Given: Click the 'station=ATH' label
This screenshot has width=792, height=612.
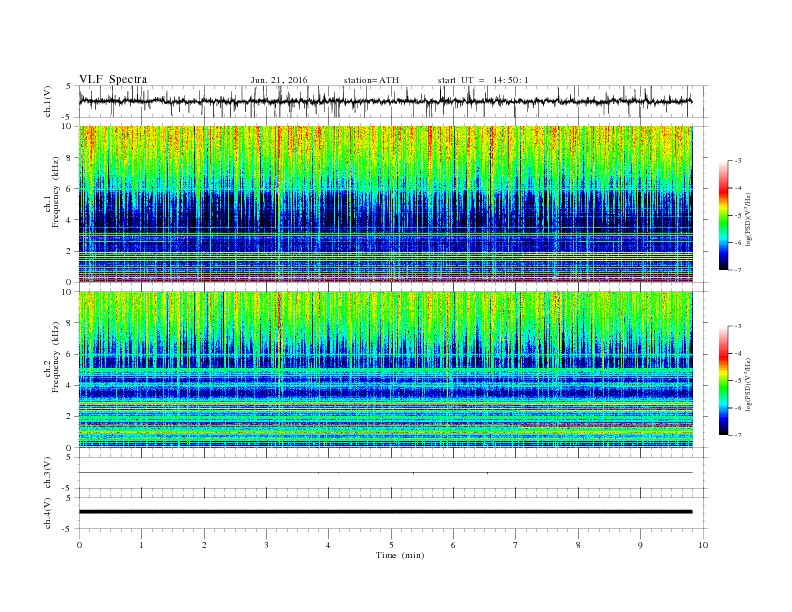Looking at the screenshot, I should coord(371,80).
